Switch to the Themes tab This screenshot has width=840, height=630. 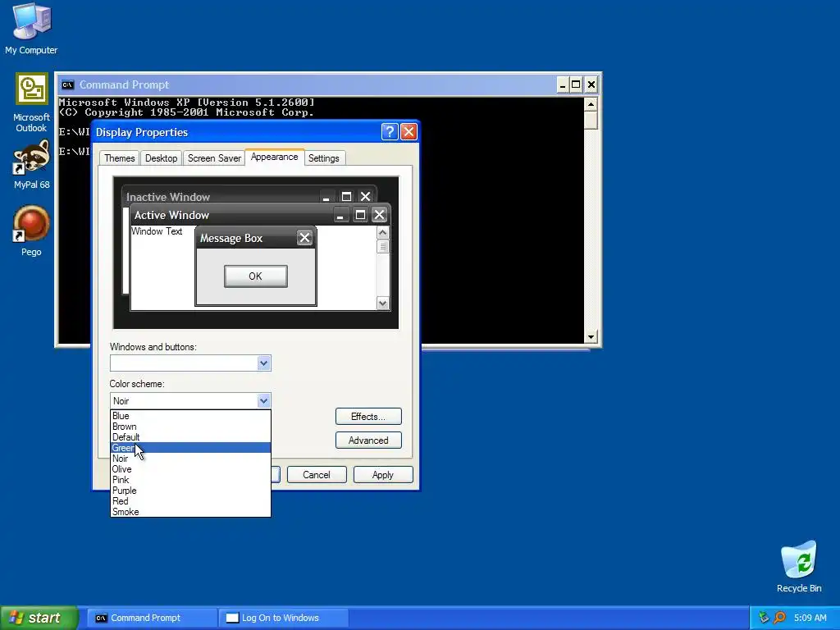[x=119, y=158]
